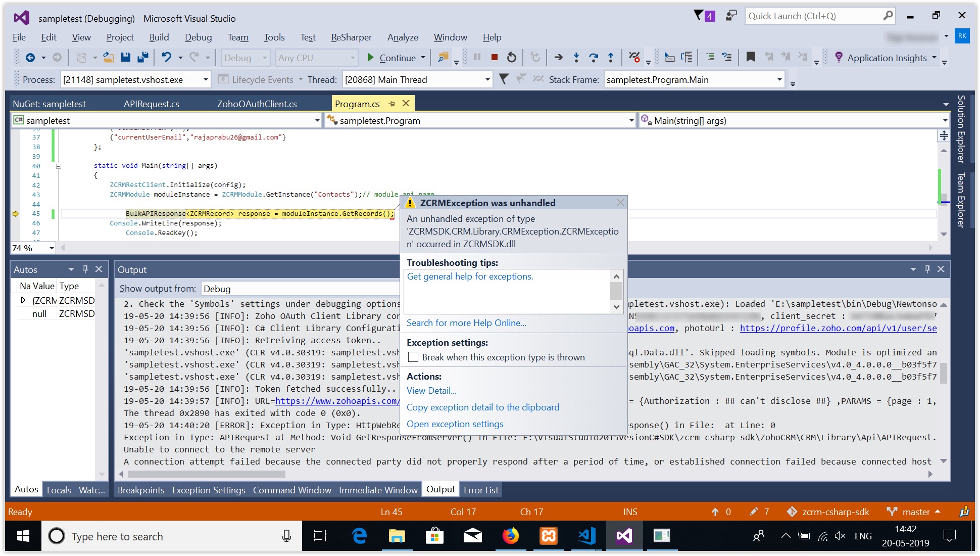Open the Error List tab

coord(481,490)
